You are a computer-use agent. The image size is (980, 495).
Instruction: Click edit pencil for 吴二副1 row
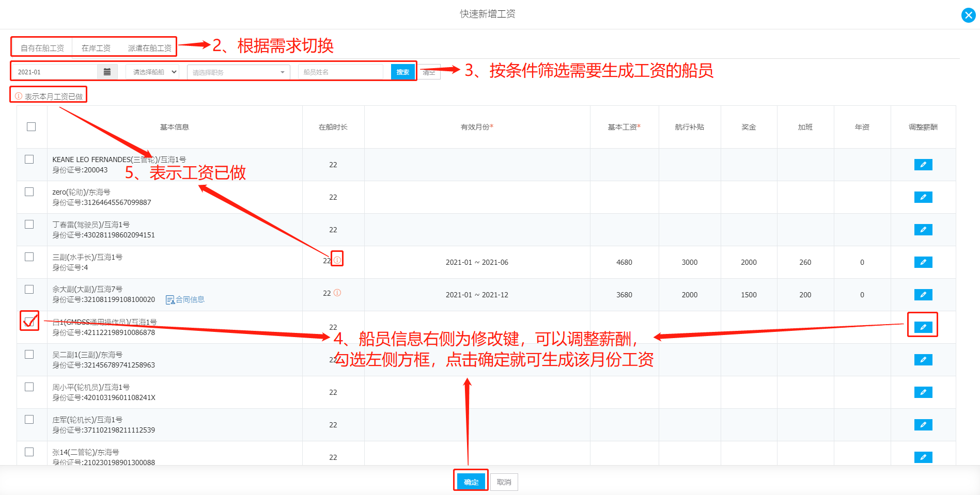point(923,360)
